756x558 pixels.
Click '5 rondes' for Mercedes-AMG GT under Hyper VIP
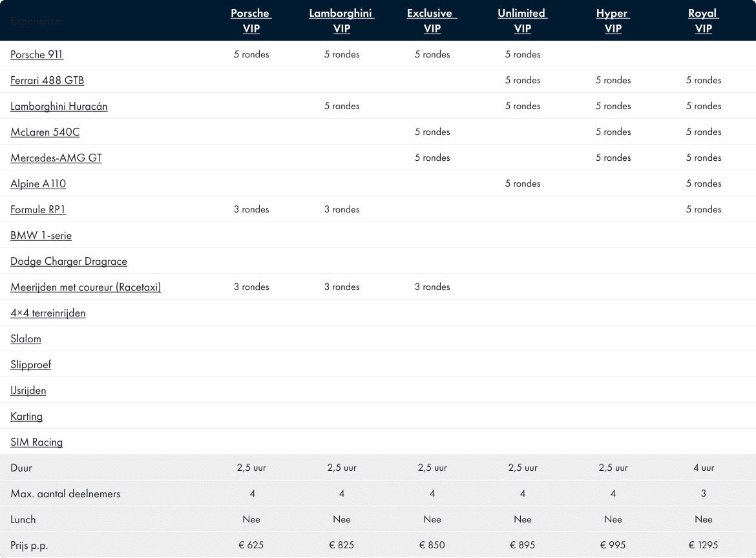(613, 158)
